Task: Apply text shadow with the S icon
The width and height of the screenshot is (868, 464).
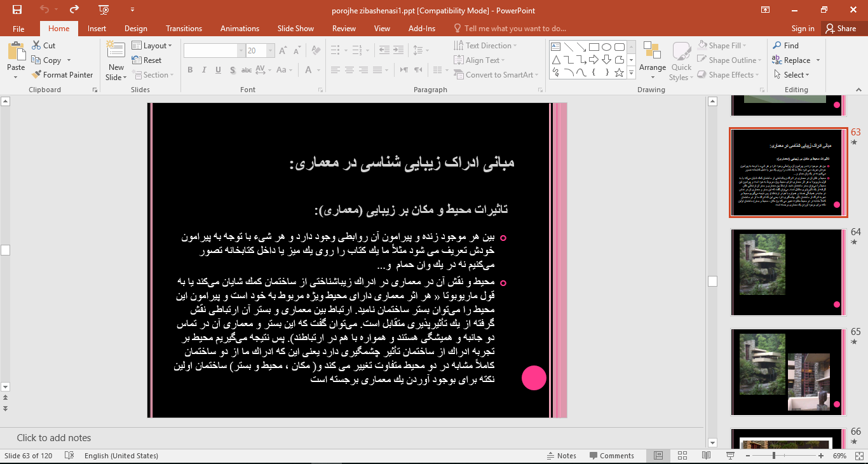Action: (x=234, y=70)
